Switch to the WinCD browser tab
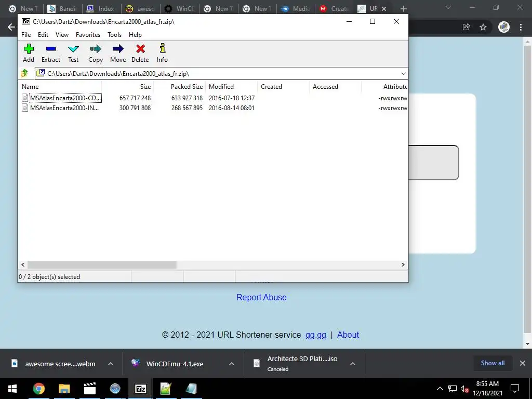 tap(180, 8)
